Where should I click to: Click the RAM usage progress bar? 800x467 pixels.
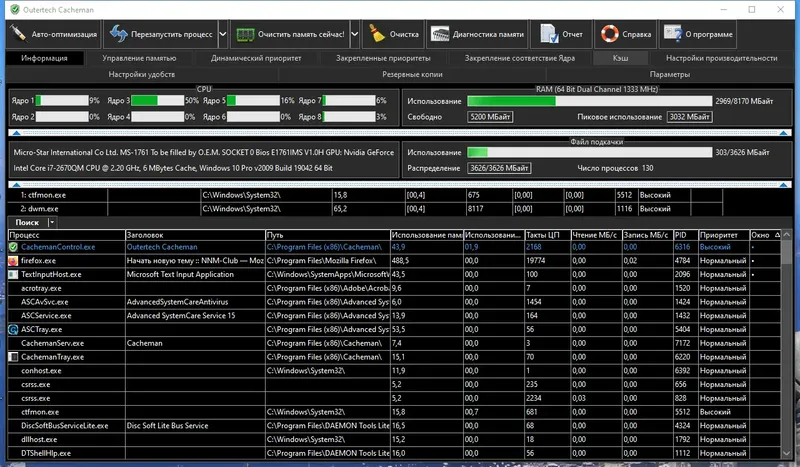click(589, 101)
